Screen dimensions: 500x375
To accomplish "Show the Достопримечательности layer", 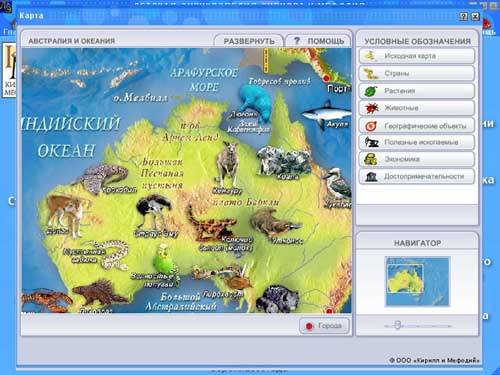I will [x=417, y=176].
